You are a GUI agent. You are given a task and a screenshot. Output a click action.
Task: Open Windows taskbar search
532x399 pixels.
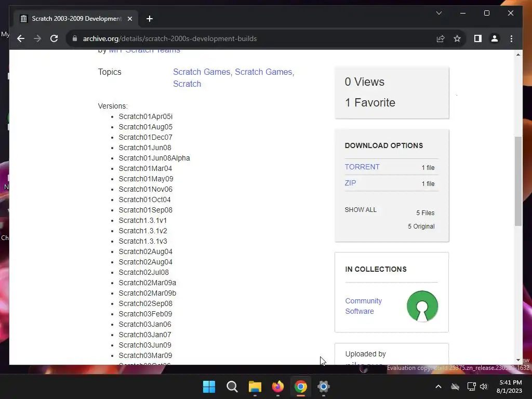click(232, 387)
